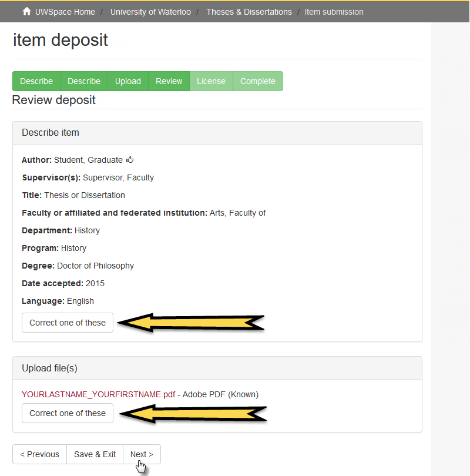
Task: Select the Review step
Action: tap(169, 81)
